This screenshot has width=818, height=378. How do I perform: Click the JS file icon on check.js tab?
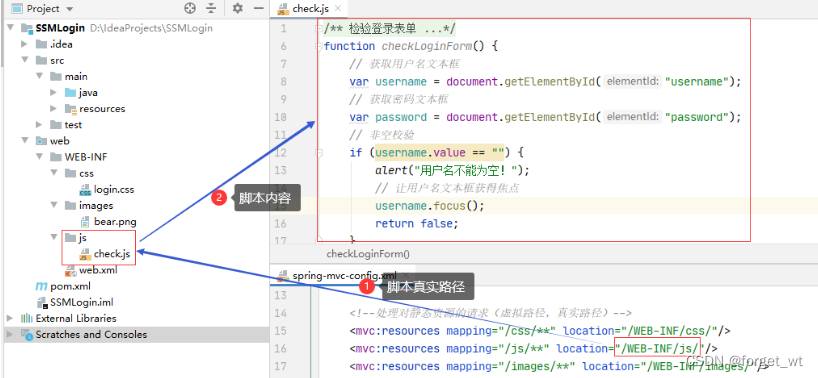[x=283, y=8]
